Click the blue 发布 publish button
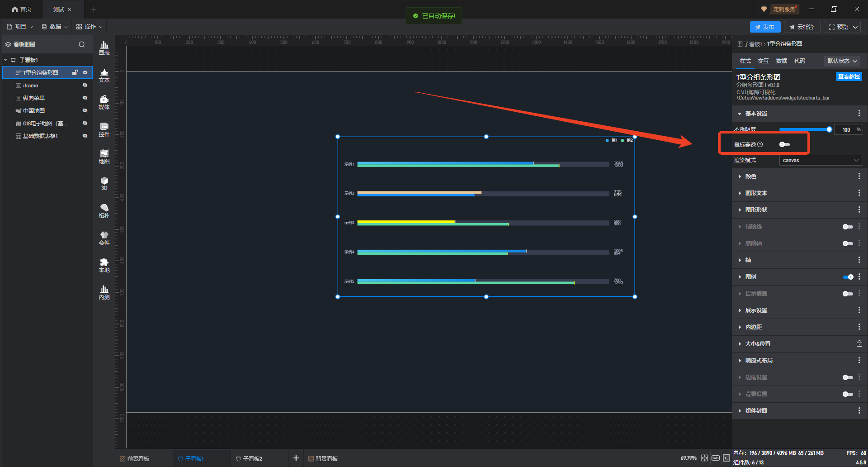 tap(764, 27)
